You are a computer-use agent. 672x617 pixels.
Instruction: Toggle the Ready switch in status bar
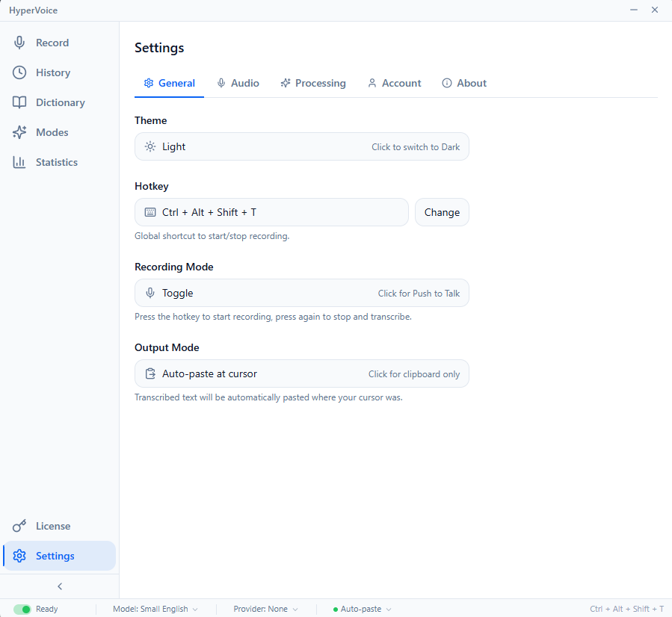[22, 609]
